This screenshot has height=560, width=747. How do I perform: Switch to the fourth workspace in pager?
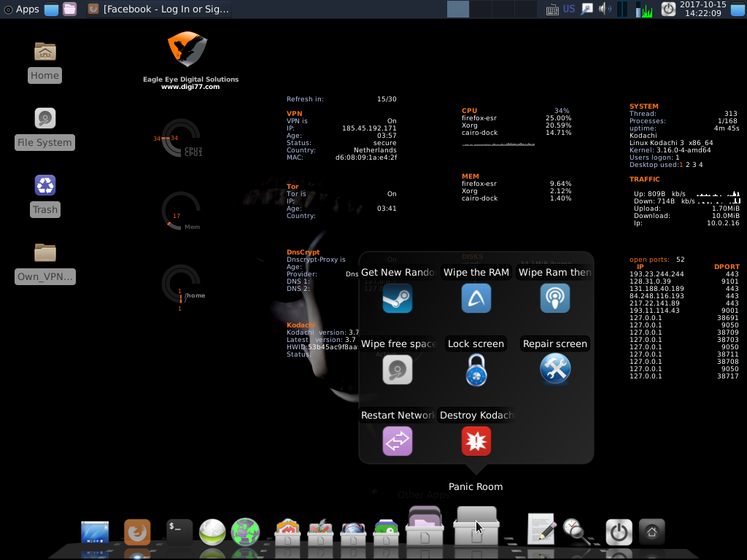coord(525,9)
